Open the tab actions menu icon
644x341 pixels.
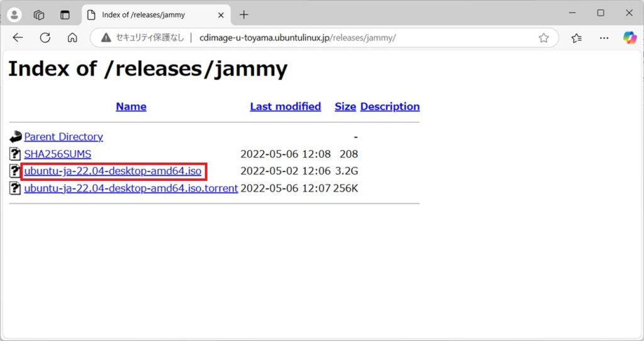65,15
